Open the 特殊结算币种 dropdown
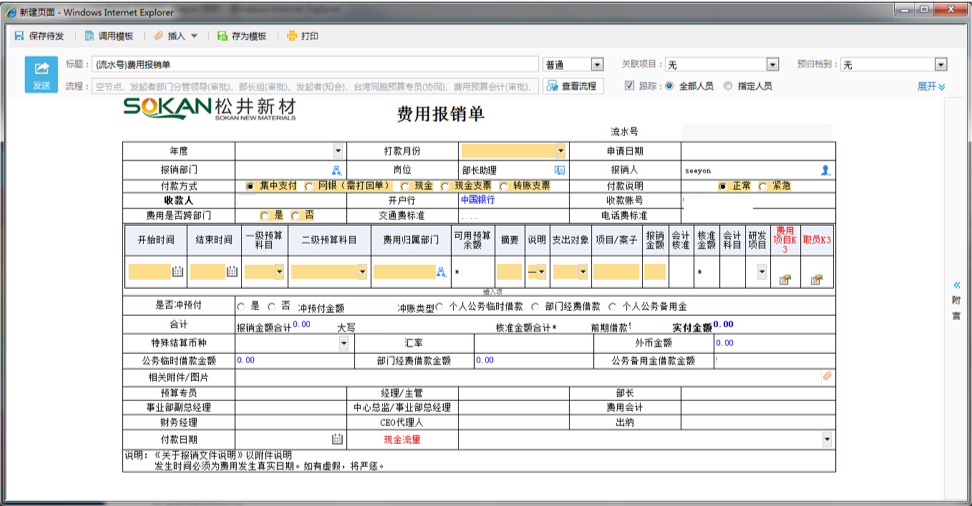Screen dimensions: 972x506 tap(343, 343)
